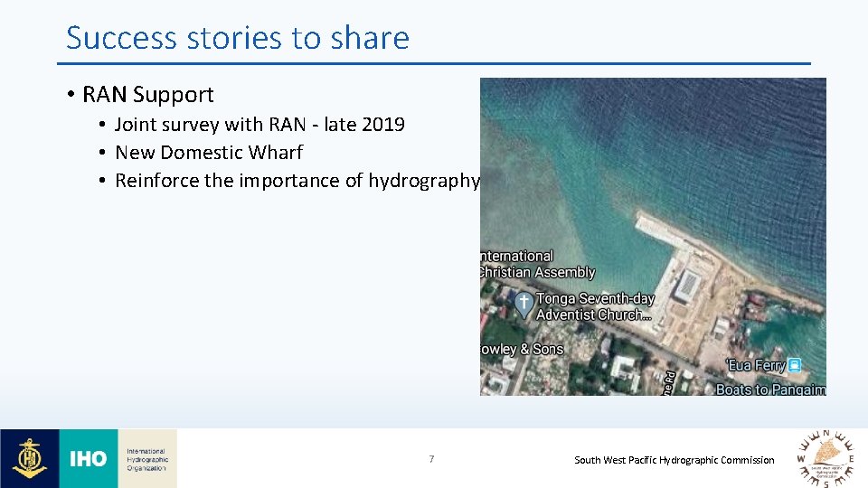Viewport: 868px width, 488px height.
Task: Select the New Domestic Wharf bullet
Action: [209, 152]
